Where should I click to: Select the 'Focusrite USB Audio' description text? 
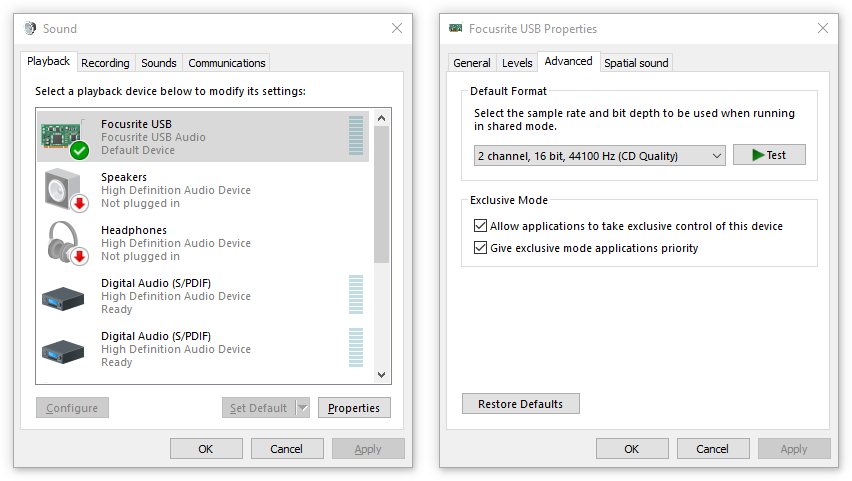pyautogui.click(x=153, y=137)
